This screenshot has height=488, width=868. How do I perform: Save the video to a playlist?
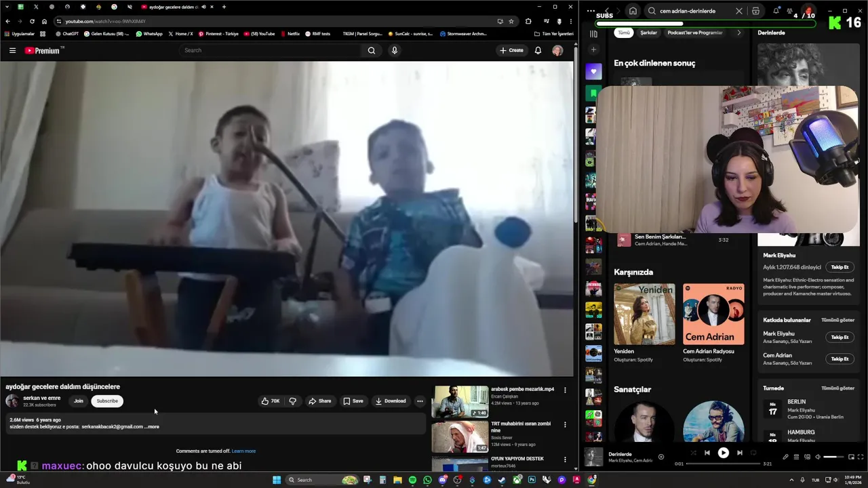click(x=353, y=401)
